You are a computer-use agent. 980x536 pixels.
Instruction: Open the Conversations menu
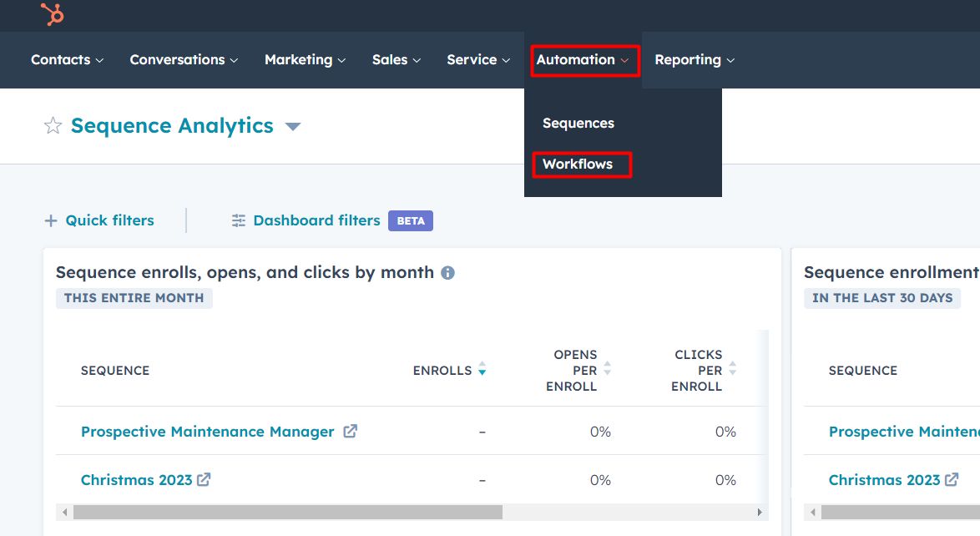coord(184,59)
